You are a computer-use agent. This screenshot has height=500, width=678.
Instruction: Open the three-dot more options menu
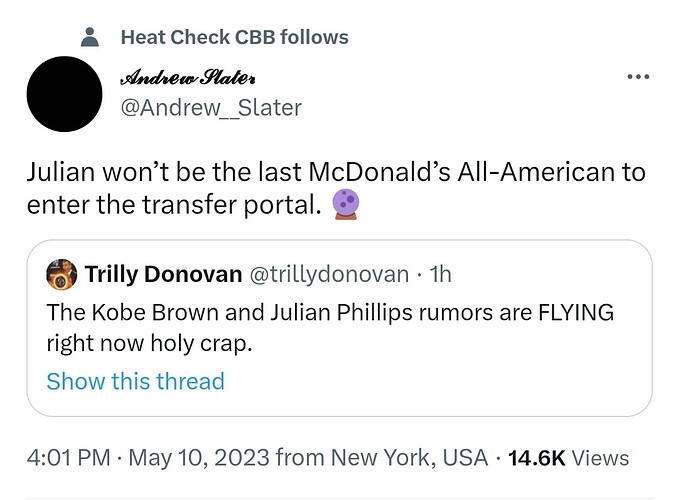tap(638, 77)
